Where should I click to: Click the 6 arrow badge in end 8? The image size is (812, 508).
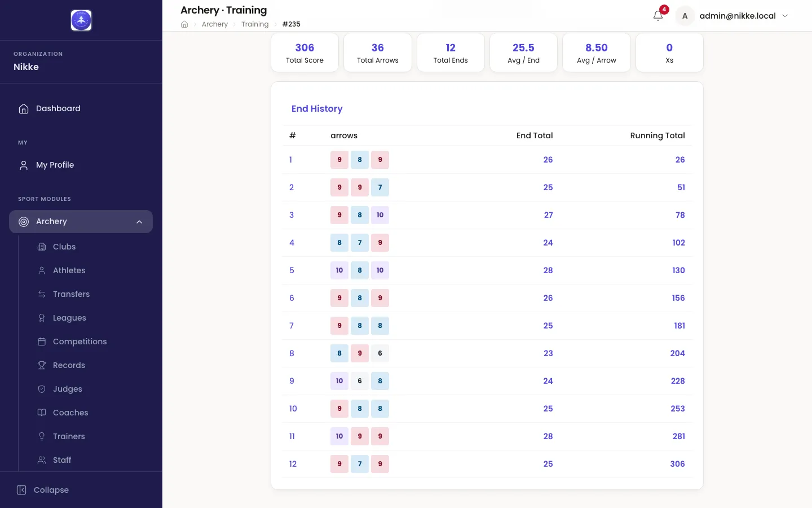[x=380, y=353]
